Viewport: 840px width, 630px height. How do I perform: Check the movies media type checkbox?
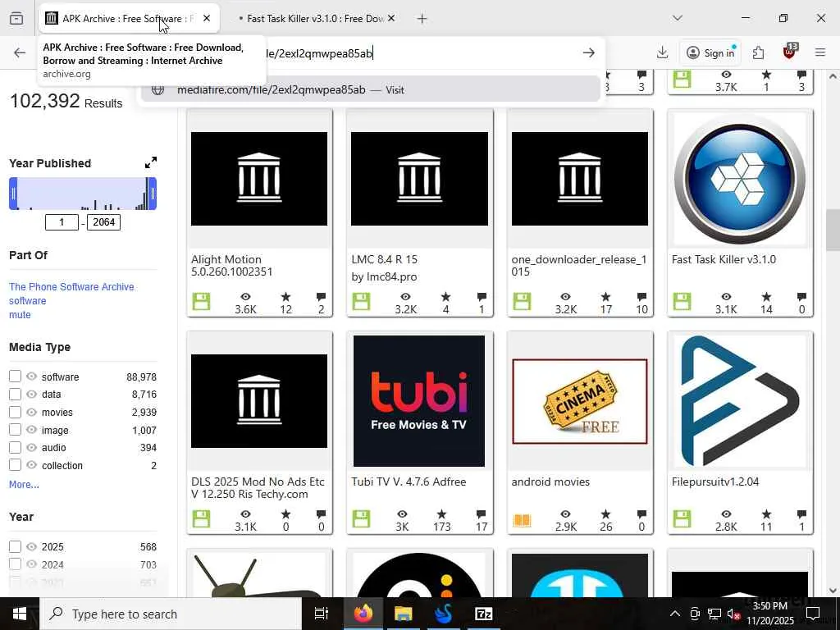pyautogui.click(x=15, y=412)
